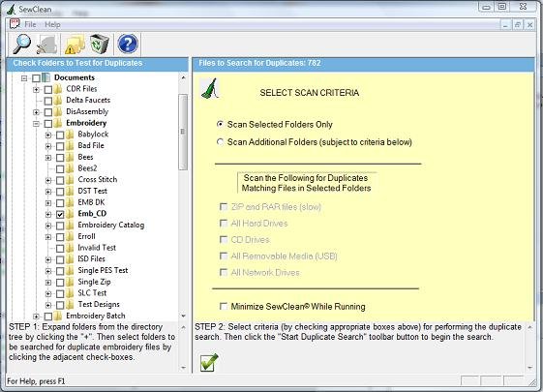Check the CD Drives checkbox
543x392 pixels.
click(x=224, y=240)
